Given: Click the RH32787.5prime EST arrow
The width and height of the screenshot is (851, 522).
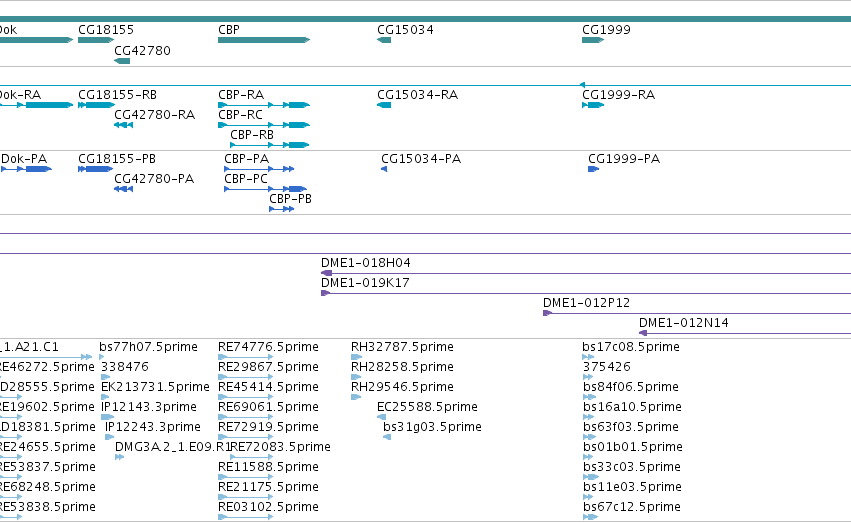Looking at the screenshot, I should point(356,357).
